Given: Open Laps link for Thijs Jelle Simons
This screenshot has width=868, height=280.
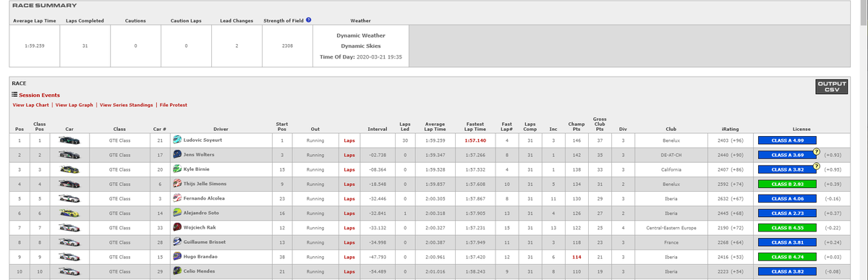Looking at the screenshot, I should tap(349, 184).
